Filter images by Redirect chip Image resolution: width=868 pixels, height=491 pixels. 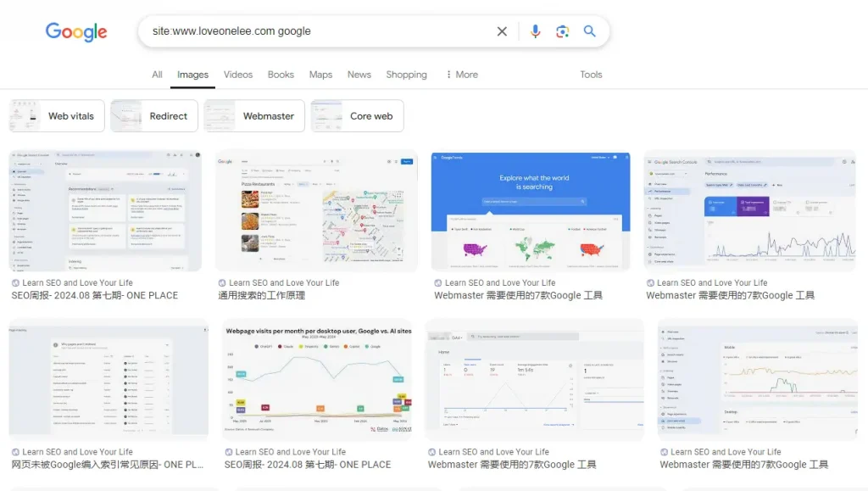tap(154, 116)
